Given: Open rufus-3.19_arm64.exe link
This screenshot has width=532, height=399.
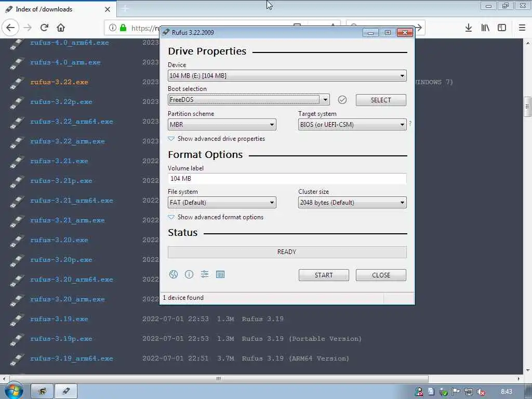Looking at the screenshot, I should tap(72, 358).
